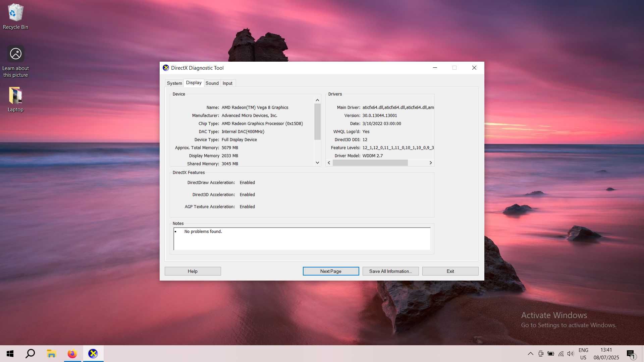Open the Recycle Bin desktop icon

(15, 17)
